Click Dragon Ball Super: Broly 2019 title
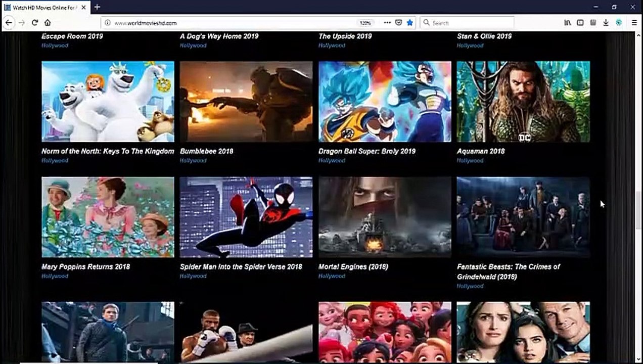The image size is (643, 364). pyautogui.click(x=367, y=151)
